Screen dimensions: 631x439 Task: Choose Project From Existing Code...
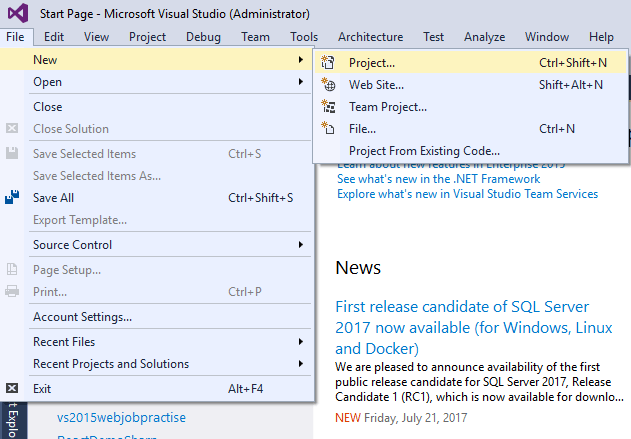(x=471, y=151)
